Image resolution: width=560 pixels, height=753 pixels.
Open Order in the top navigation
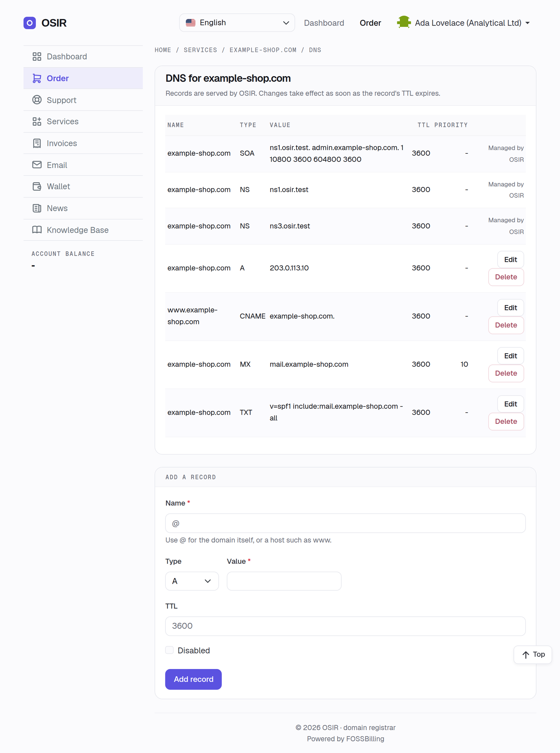(370, 23)
